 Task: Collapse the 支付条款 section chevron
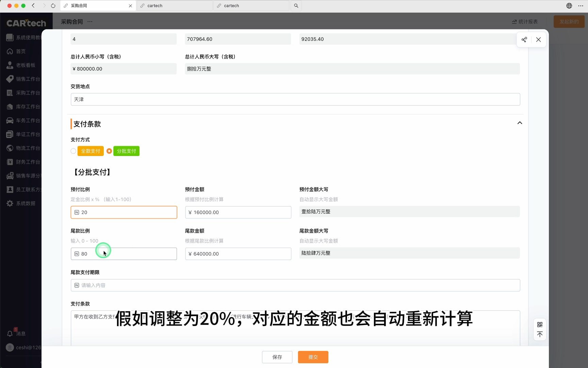[x=520, y=123]
